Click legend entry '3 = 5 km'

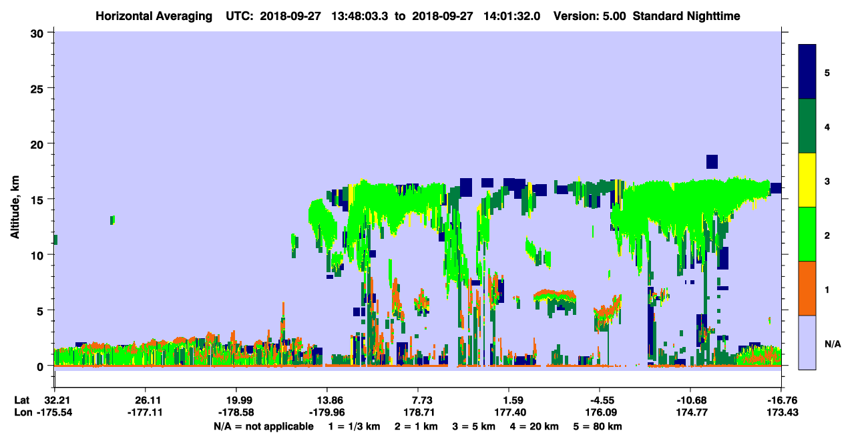click(x=474, y=426)
